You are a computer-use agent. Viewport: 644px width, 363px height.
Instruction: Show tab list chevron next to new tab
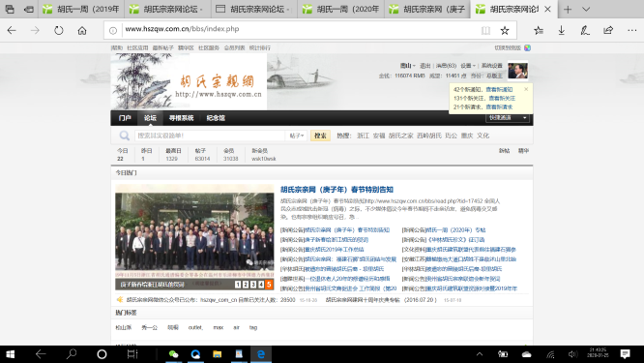point(586,9)
